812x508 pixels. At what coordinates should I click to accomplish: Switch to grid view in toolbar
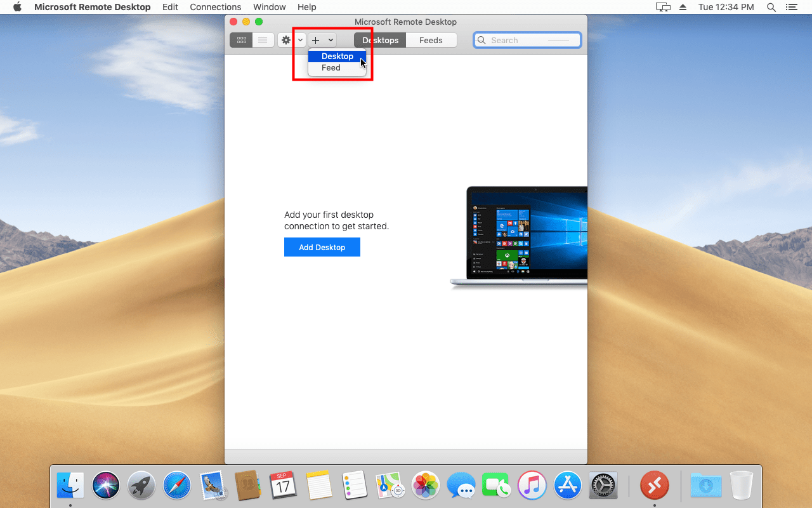coord(241,40)
